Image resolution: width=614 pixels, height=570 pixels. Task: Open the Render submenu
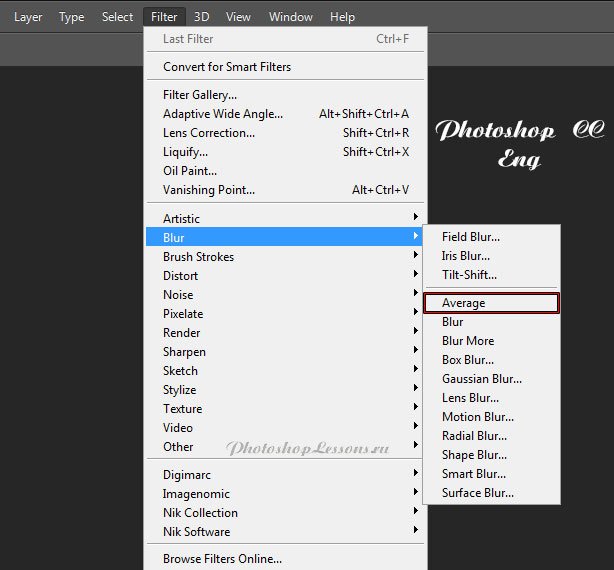click(181, 333)
